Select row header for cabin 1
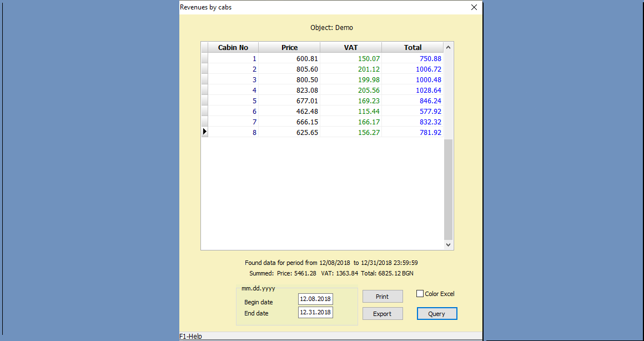This screenshot has height=341, width=644. click(x=204, y=58)
